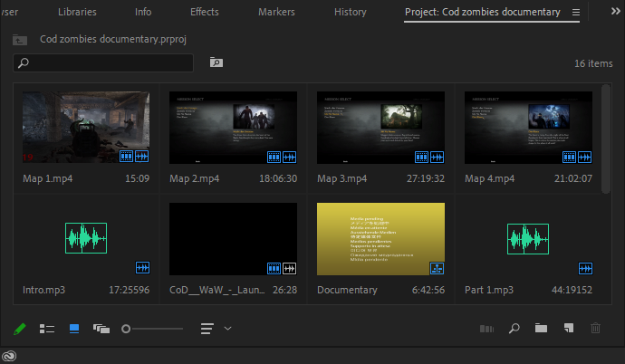The image size is (625, 364).
Task: Expand hidden panels double chevron
Action: click(615, 11)
